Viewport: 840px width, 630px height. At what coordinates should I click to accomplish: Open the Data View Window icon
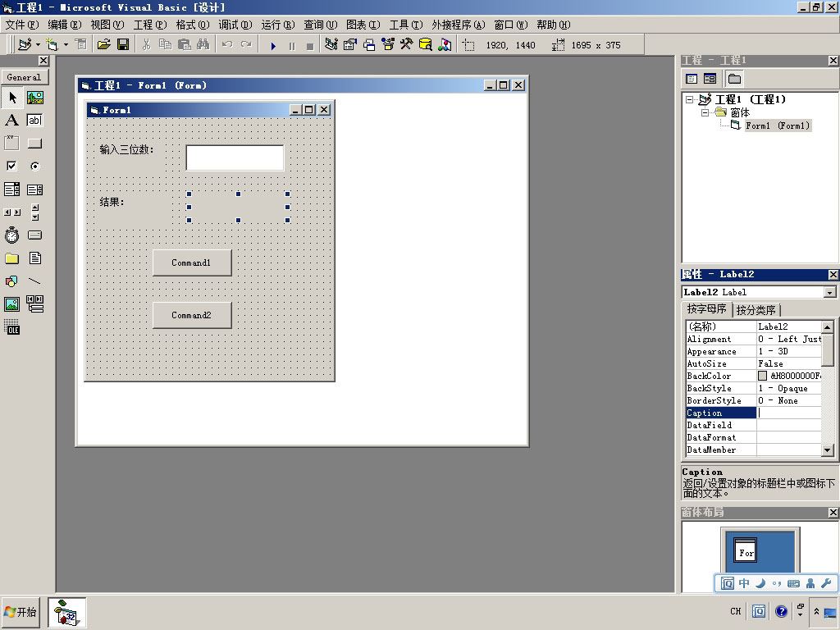point(426,45)
